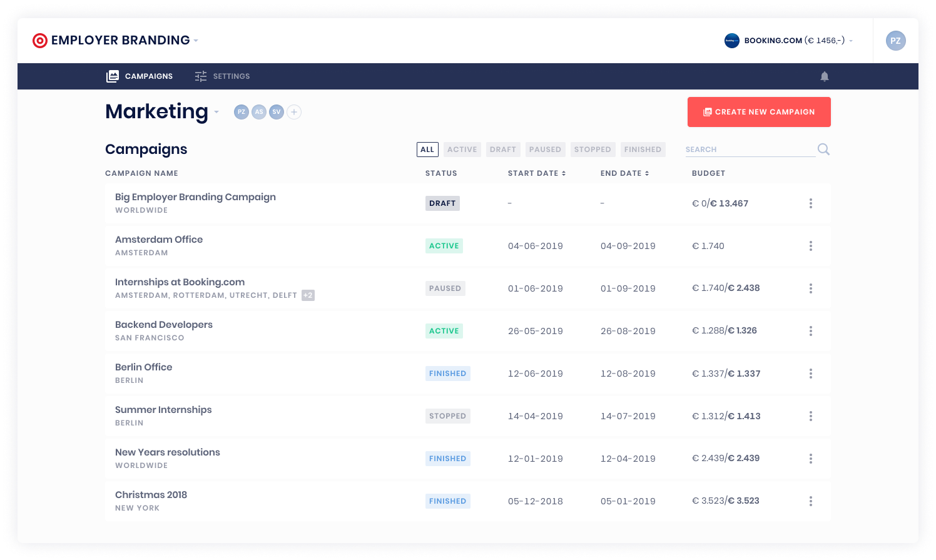Open the Amsterdam Office campaign
Screen dimensions: 936x560
[159, 240]
